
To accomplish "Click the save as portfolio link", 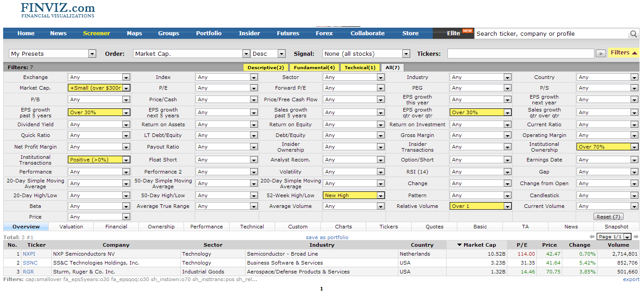I will click(327, 237).
